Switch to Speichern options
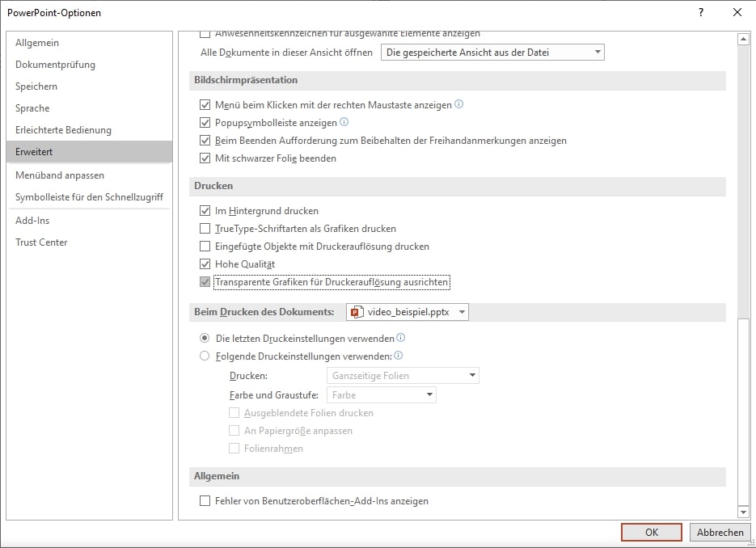Screen dimensions: 756x548 89,86
